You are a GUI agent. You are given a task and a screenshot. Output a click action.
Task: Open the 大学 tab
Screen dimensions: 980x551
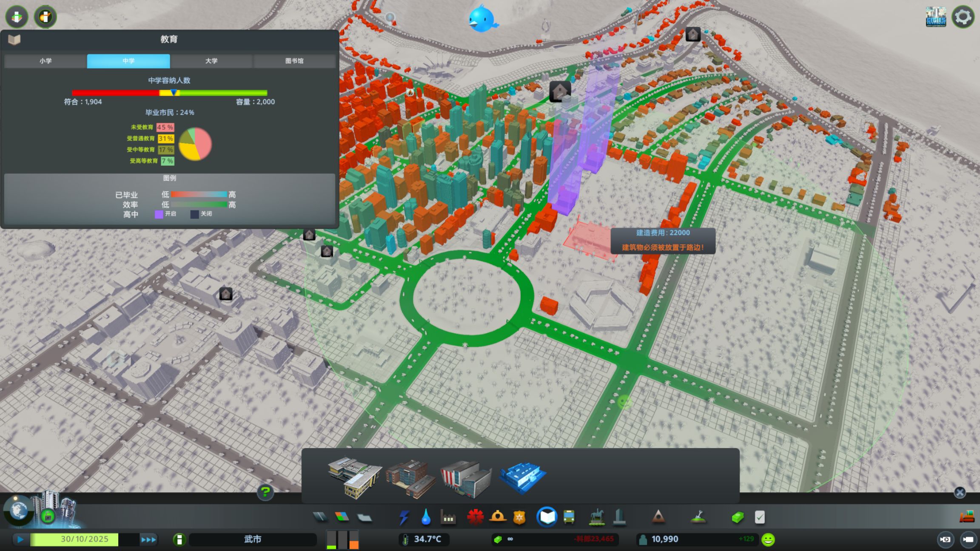tap(211, 61)
